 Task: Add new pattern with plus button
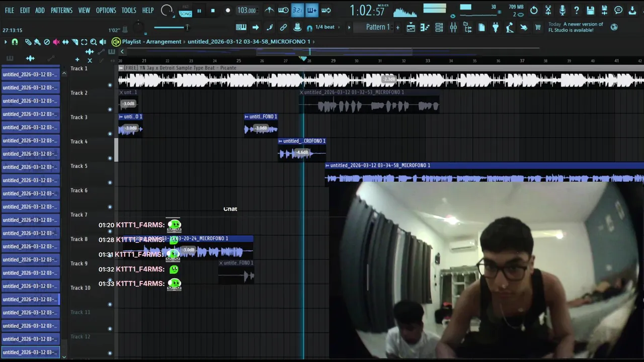(397, 27)
